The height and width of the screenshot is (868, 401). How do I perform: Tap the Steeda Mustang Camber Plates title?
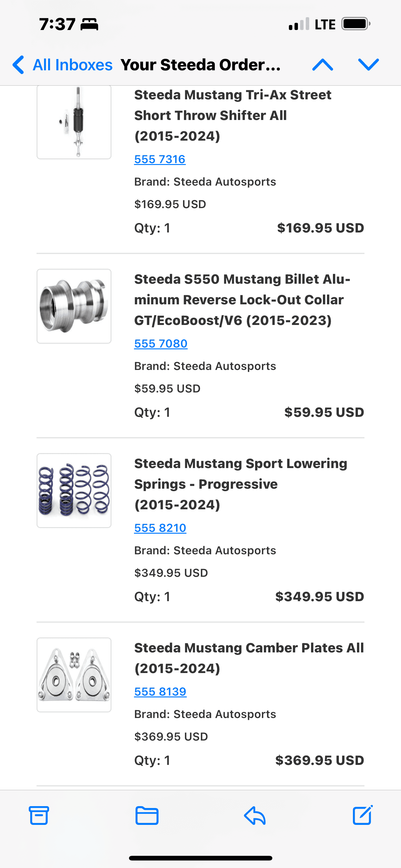249,658
